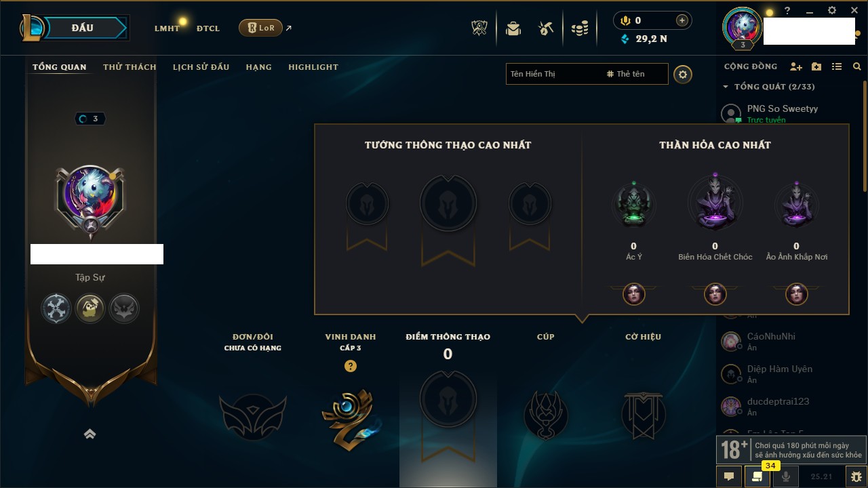Open the Clash trophy icon in top bar
Viewport: 868px width, 488px height.
(x=479, y=28)
